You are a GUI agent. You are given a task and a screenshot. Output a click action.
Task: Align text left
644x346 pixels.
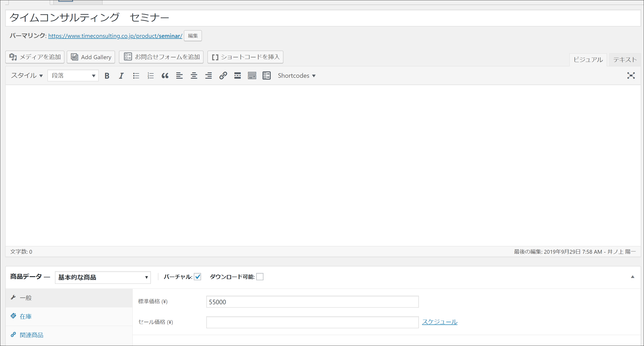tap(179, 76)
